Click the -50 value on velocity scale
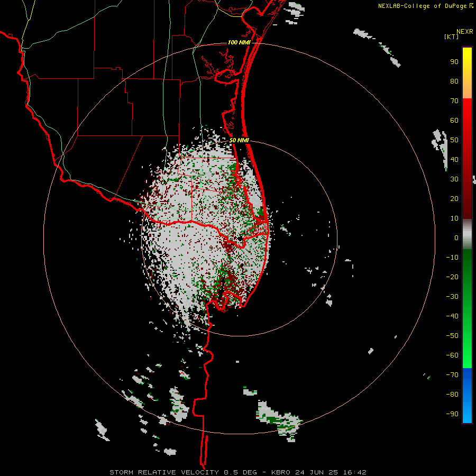Screen dimensions: 476x476 pos(452,336)
